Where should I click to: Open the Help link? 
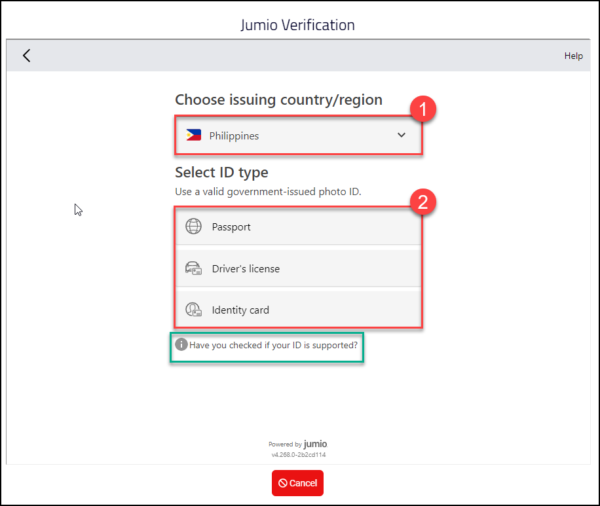(573, 56)
